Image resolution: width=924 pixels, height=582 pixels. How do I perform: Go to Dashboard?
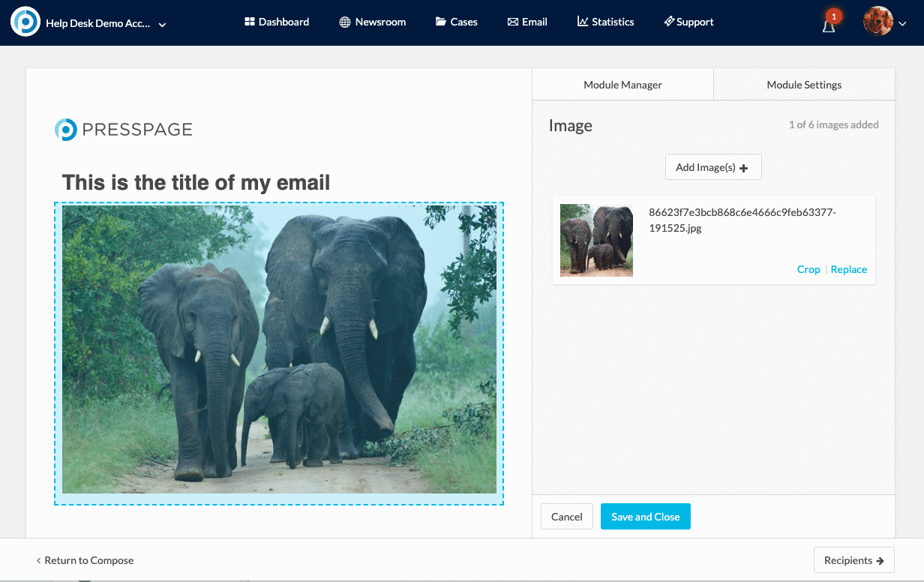(x=277, y=22)
